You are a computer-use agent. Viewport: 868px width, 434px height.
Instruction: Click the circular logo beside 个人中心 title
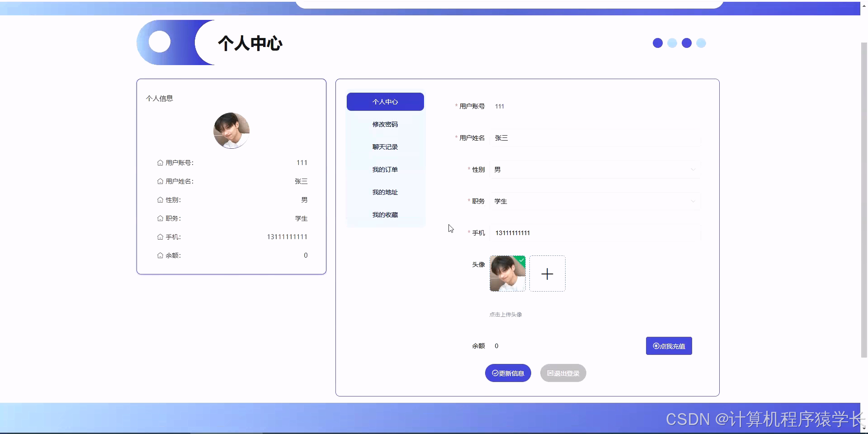coord(159,42)
